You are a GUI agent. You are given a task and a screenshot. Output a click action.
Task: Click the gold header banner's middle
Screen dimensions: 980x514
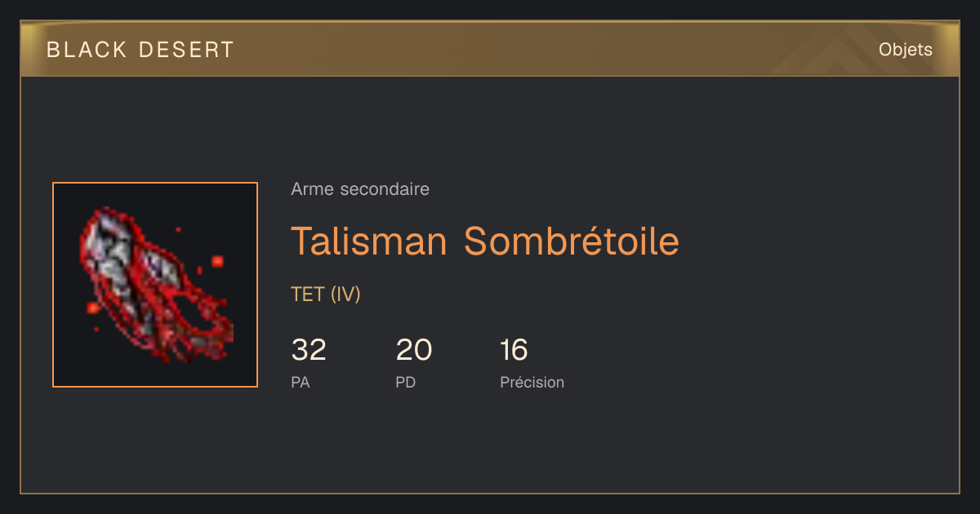[490, 49]
